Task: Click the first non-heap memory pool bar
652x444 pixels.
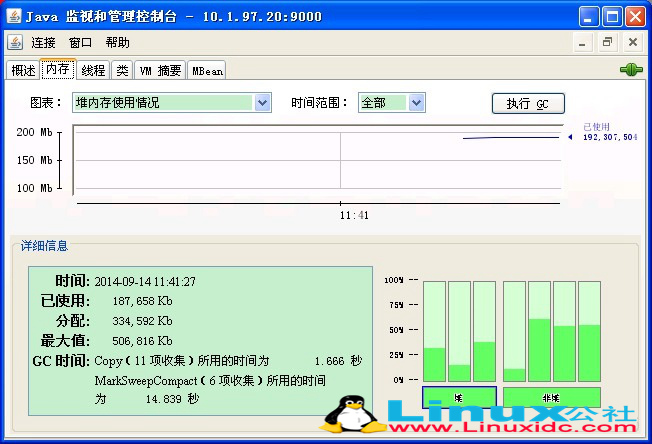Action: pyautogui.click(x=514, y=331)
